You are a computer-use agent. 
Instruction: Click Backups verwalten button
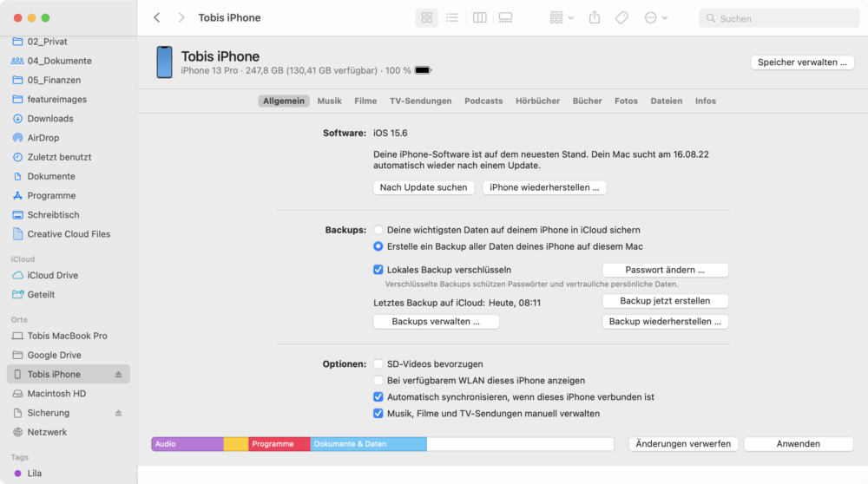point(437,322)
